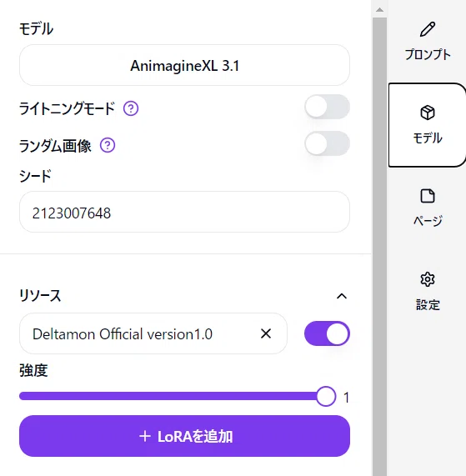Viewport: 466px width, 476px height.
Task: Remove Deltamon Official version1.0 with X
Action: [266, 333]
